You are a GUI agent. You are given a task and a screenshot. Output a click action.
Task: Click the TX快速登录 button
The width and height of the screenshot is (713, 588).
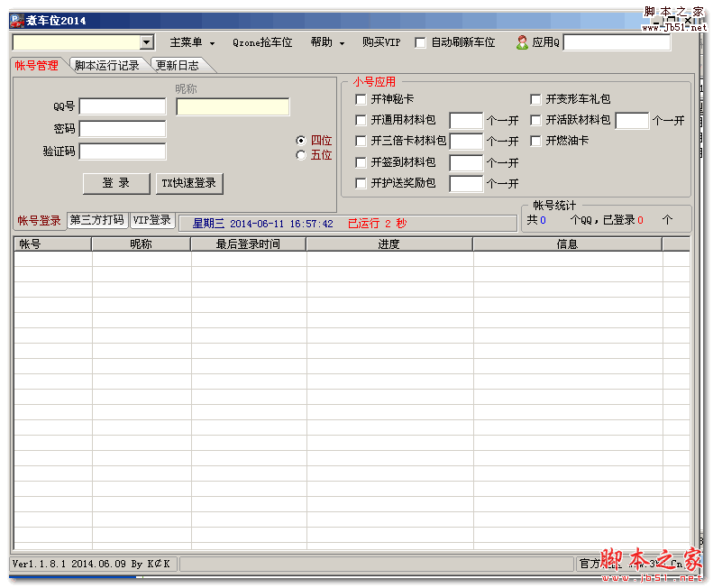click(x=189, y=183)
